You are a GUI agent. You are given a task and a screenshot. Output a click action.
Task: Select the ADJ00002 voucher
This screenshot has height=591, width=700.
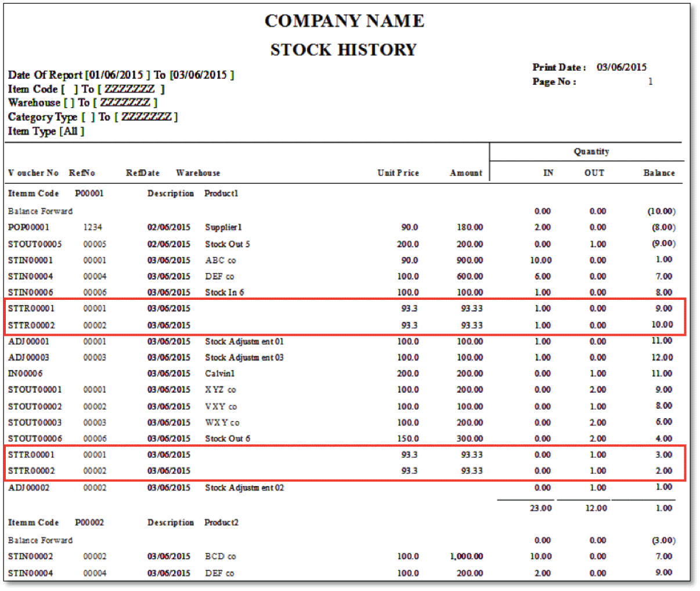[28, 488]
